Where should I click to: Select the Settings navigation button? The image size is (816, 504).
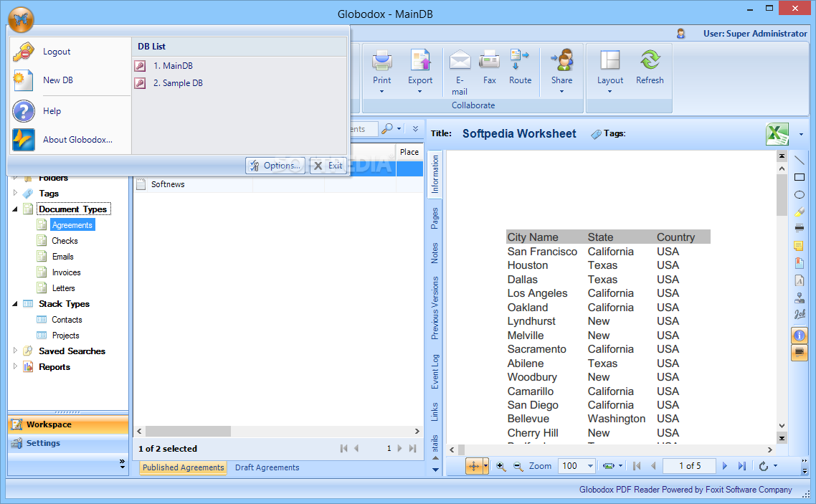(68, 443)
